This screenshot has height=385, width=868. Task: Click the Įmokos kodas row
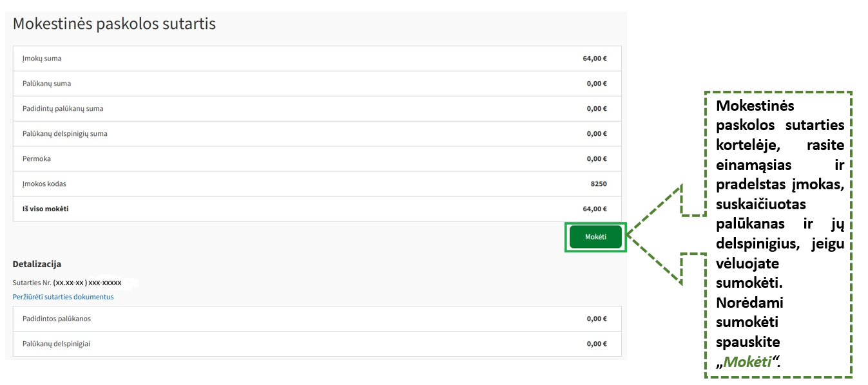click(x=317, y=184)
